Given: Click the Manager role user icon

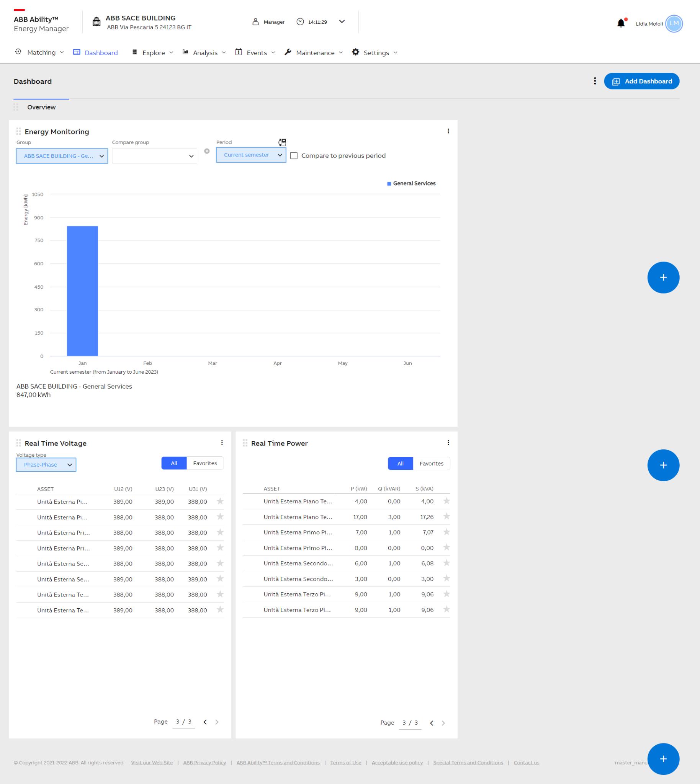Looking at the screenshot, I should (x=255, y=22).
